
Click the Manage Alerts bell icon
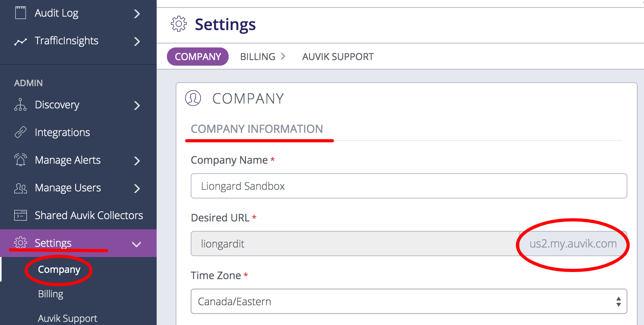point(21,160)
